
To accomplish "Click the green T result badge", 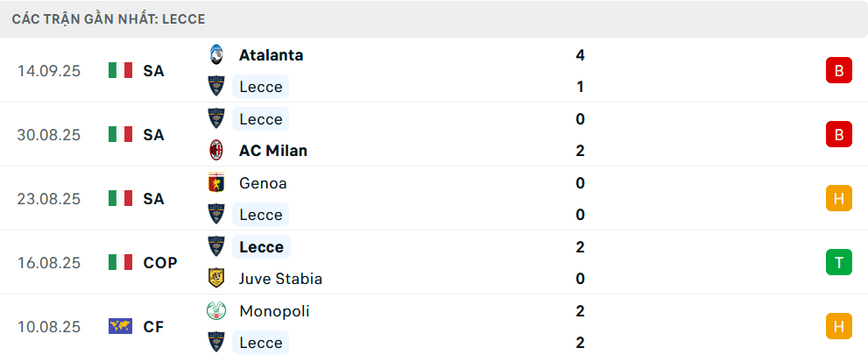I will click(x=838, y=262).
